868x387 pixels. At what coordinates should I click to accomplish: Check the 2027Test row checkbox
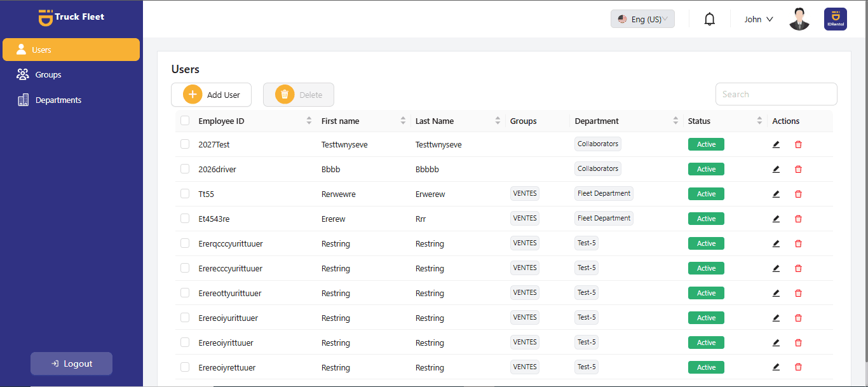[185, 144]
